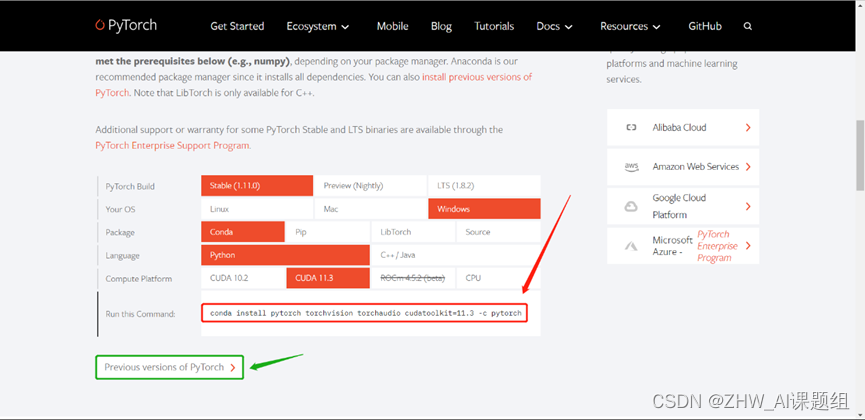Screen dimensions: 865x420
Task: Open the PyTorch Enterprise Support Program link
Action: 173,146
